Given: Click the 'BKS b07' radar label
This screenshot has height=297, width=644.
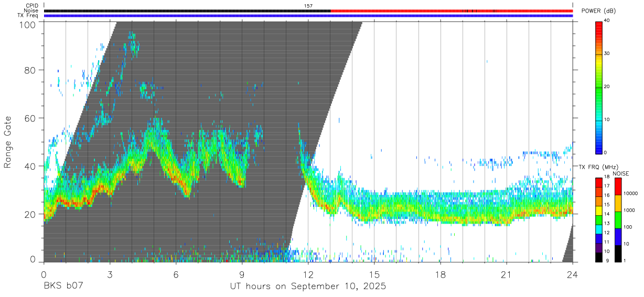Looking at the screenshot, I should [x=63, y=287].
